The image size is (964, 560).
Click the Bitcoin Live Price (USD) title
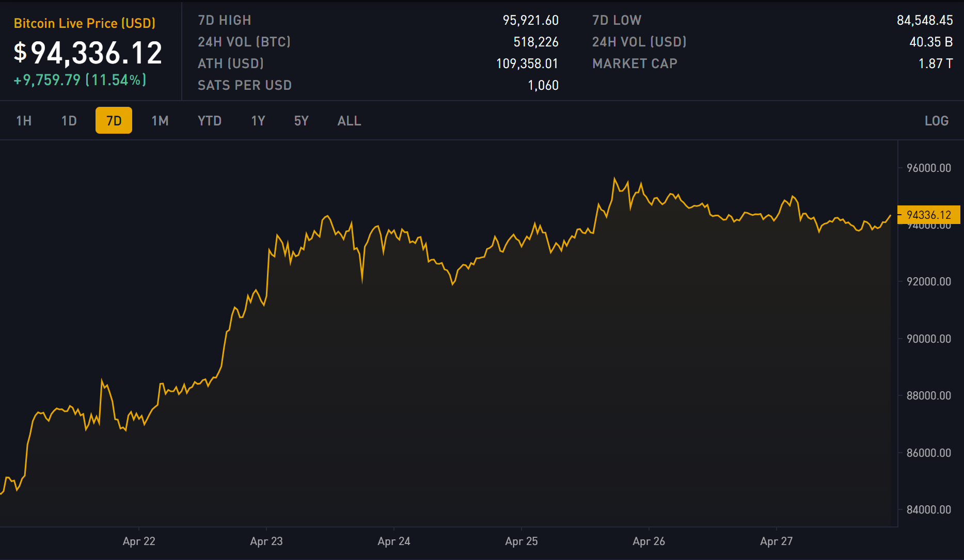click(84, 23)
